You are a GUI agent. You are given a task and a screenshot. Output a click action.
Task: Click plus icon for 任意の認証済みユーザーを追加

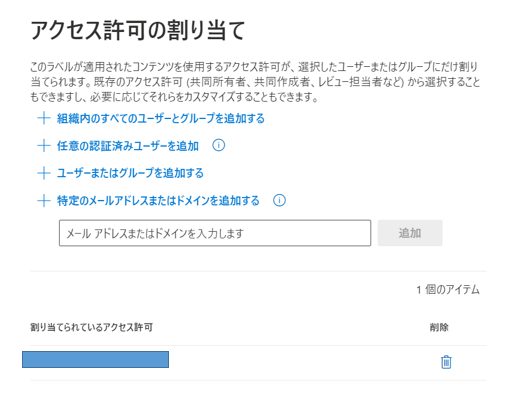pos(44,146)
